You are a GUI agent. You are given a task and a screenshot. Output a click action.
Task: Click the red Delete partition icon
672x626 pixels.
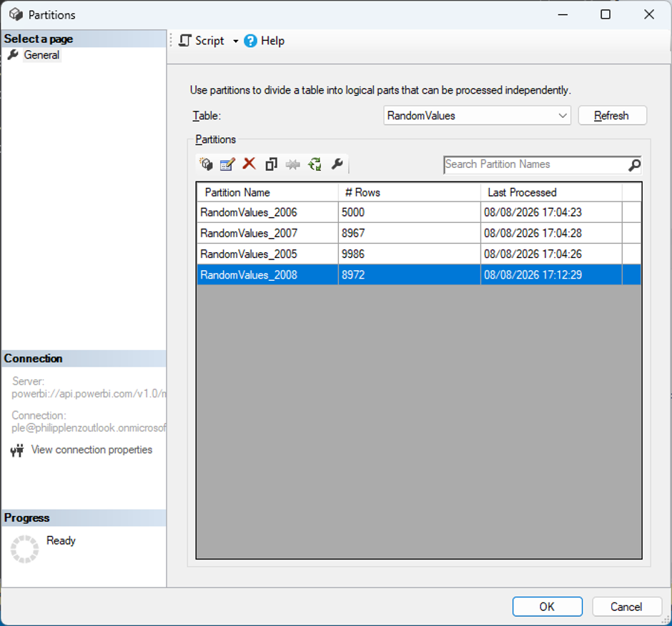point(249,164)
